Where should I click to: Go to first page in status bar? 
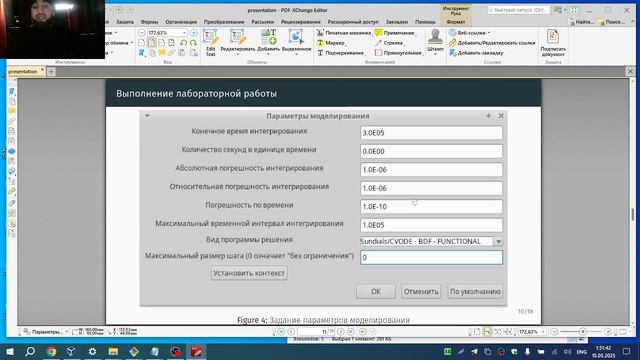point(281,332)
